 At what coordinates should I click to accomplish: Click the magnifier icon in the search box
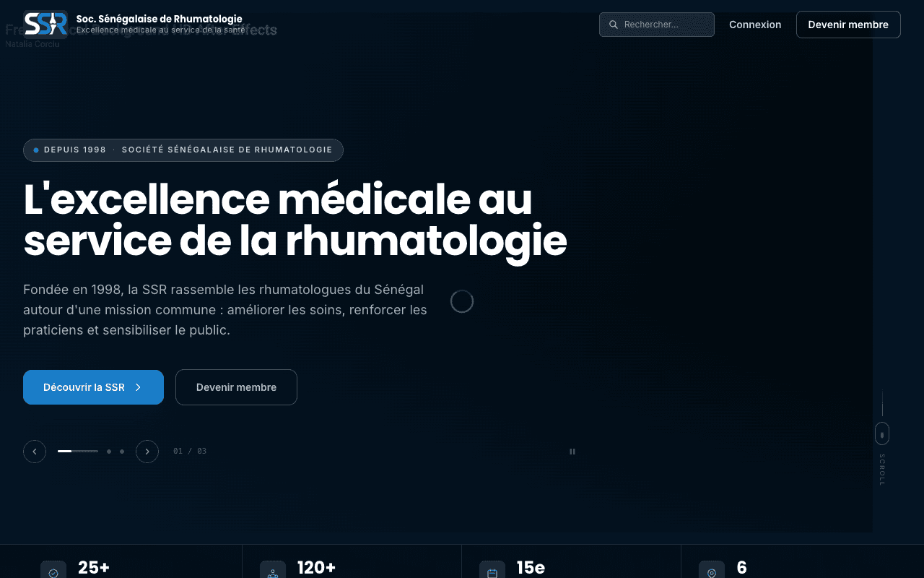point(614,25)
